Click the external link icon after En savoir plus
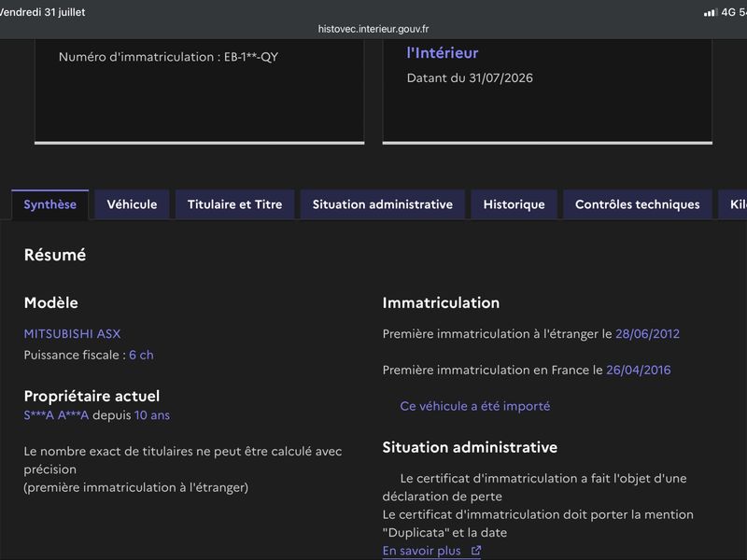 coord(476,551)
